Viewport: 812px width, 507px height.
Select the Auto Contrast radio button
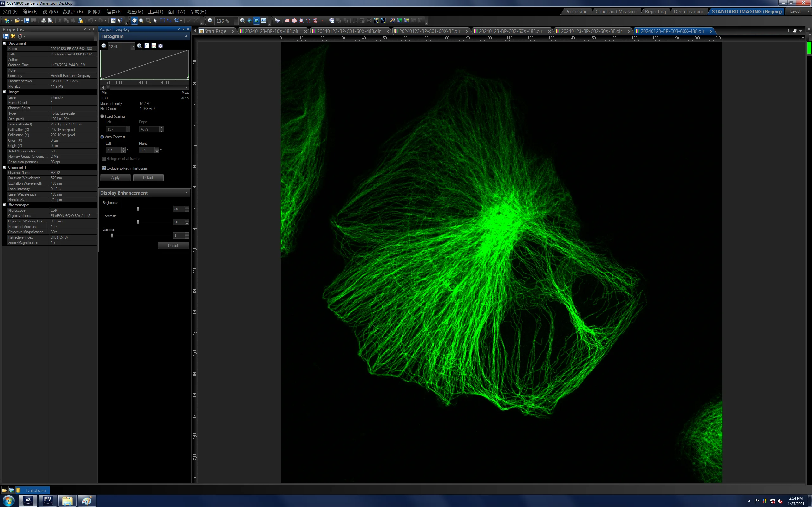click(102, 137)
